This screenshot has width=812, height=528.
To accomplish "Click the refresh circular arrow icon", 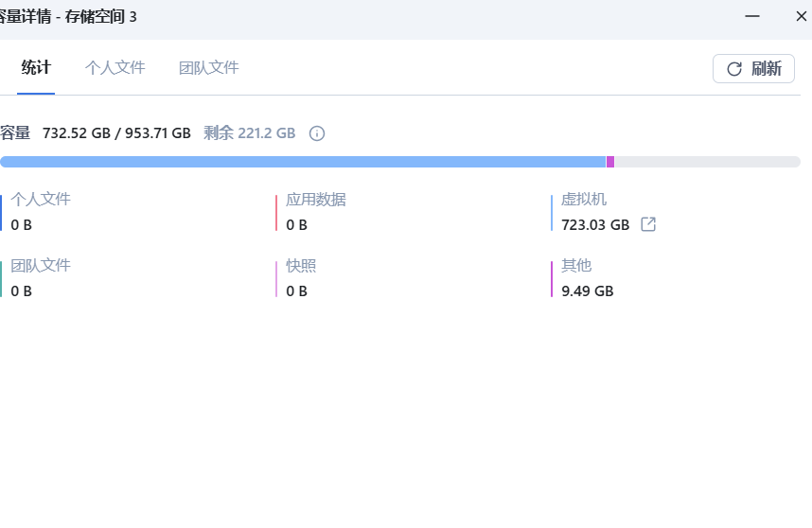I will tap(734, 68).
